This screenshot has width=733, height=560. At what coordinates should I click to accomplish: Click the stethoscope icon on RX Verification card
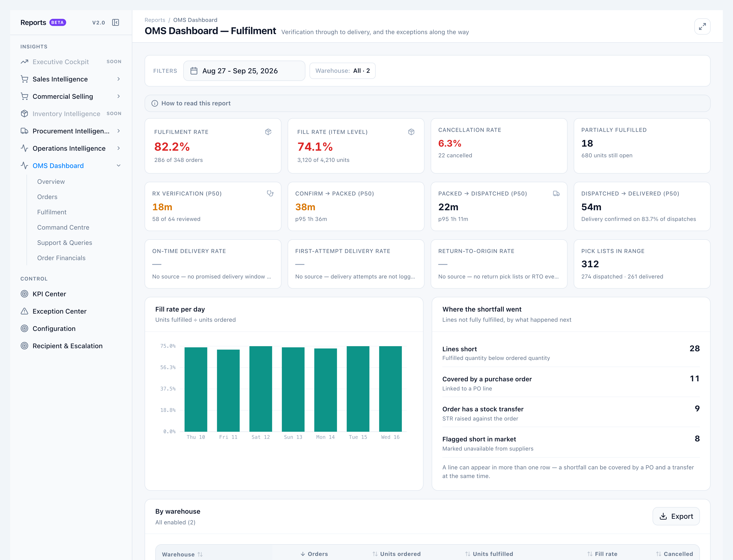[270, 193]
